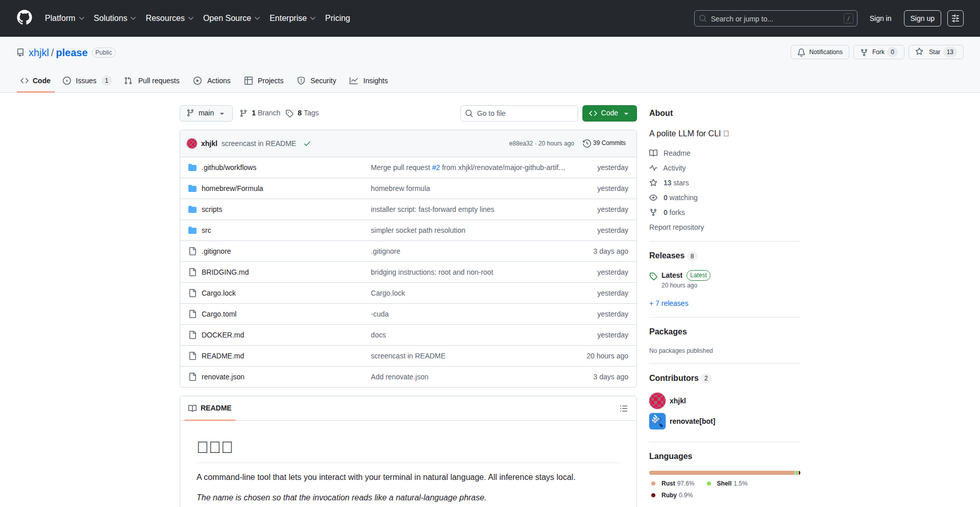Click the BRIDGING.md file icon
This screenshot has width=980, height=507.
point(192,272)
